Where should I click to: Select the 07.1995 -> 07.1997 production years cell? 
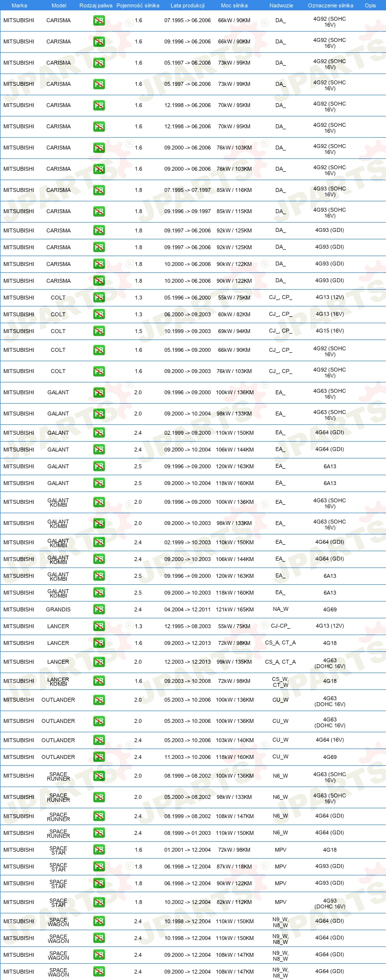188,190
